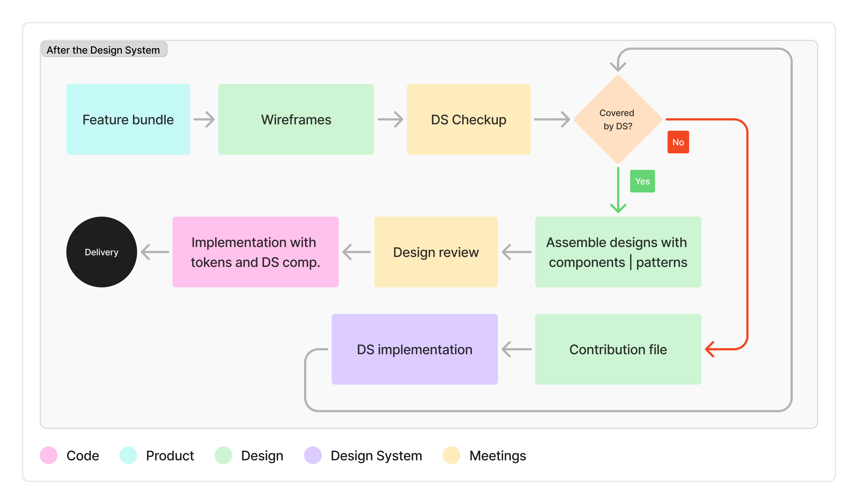Click arrow between Feature bundle and Wireframes

pos(204,119)
